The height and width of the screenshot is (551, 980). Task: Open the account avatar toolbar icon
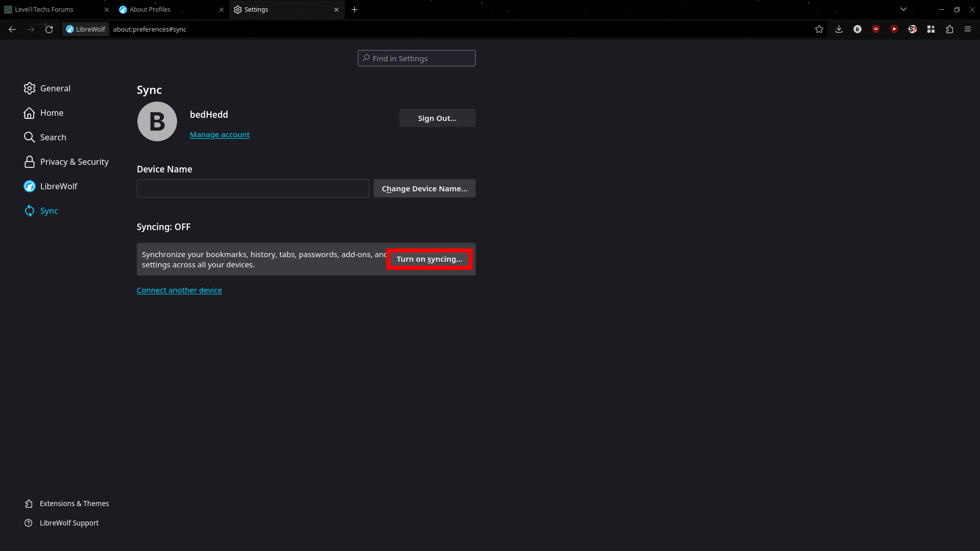[x=857, y=29]
